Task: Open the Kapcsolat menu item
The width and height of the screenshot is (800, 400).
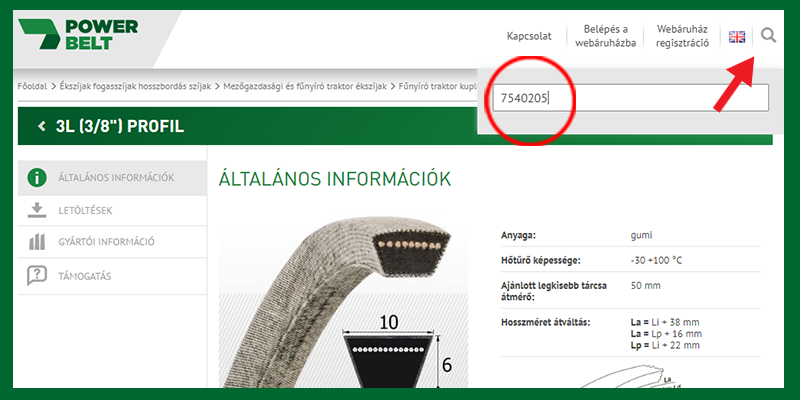Action: (529, 36)
